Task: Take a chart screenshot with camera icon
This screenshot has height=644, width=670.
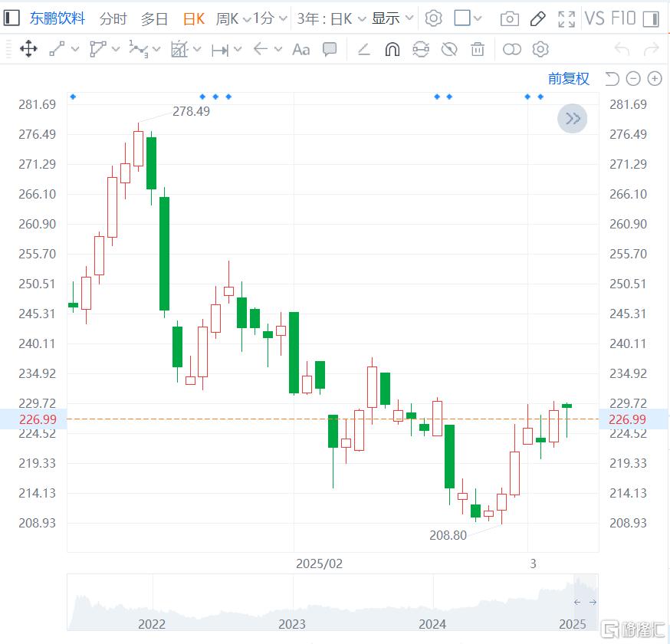Action: click(x=509, y=18)
